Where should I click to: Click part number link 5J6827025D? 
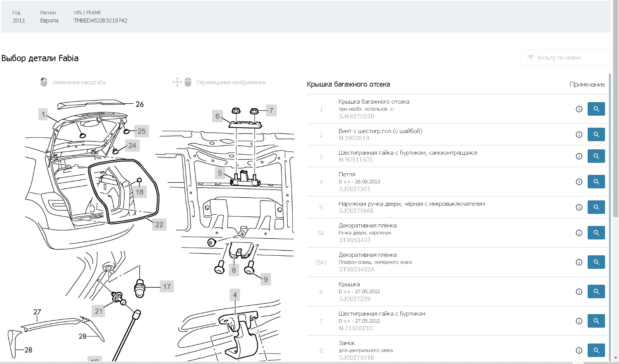[357, 116]
